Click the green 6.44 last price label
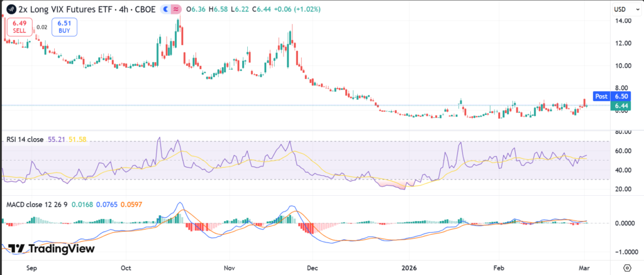 (x=622, y=105)
